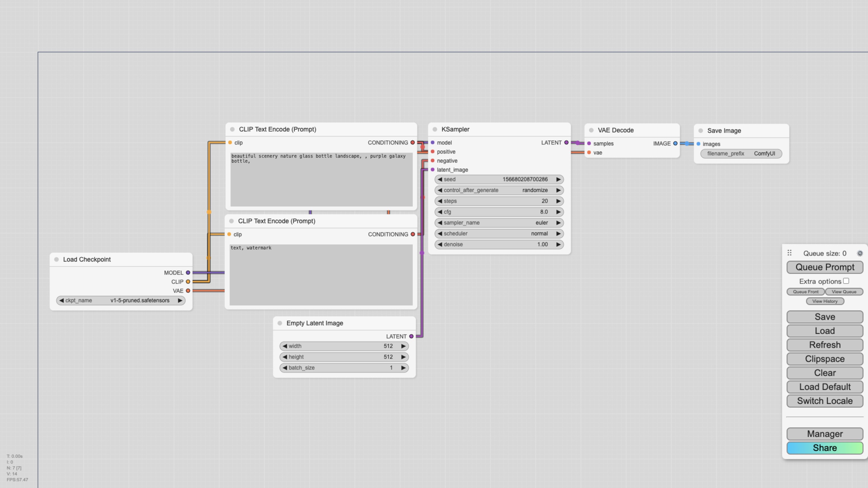The width and height of the screenshot is (868, 488).
Task: Open the View Queue panel
Action: coord(843,291)
